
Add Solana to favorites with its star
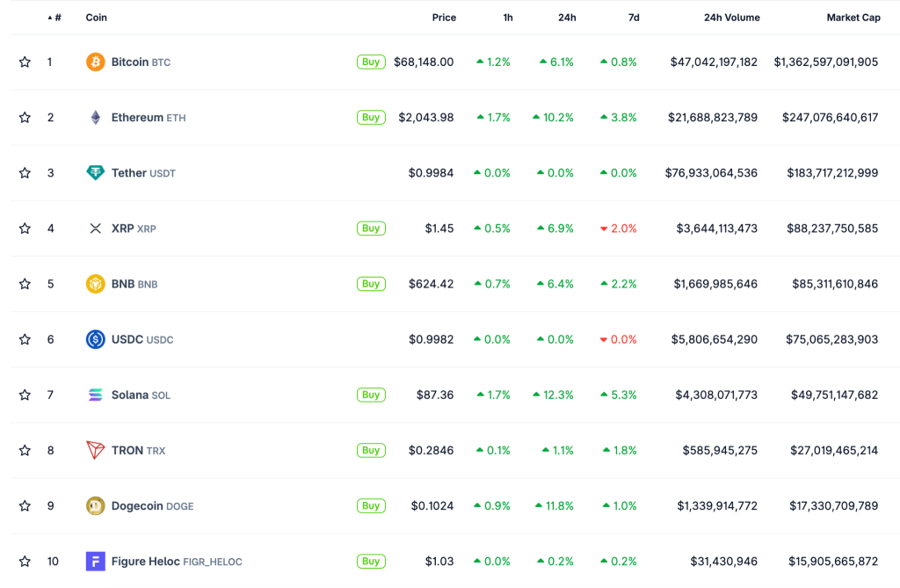25,395
